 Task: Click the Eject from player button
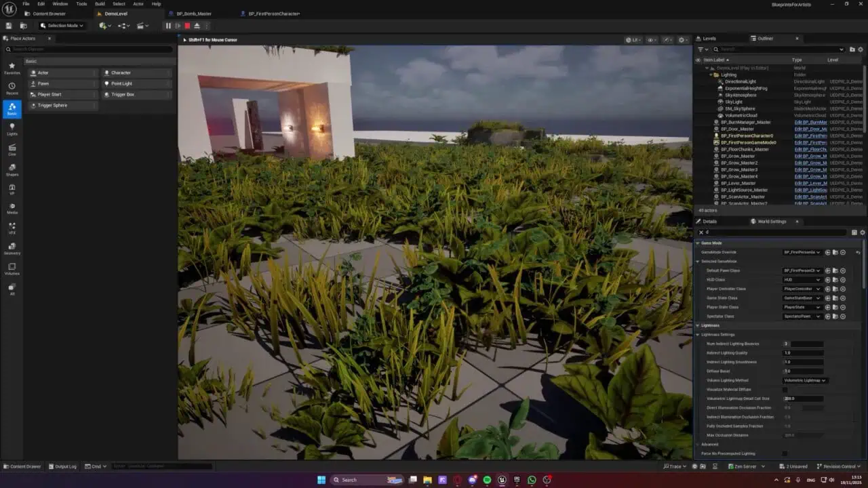[197, 26]
